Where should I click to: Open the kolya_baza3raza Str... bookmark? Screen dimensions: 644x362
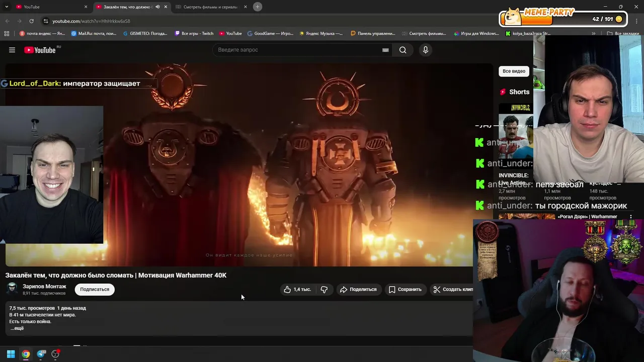pos(528,34)
